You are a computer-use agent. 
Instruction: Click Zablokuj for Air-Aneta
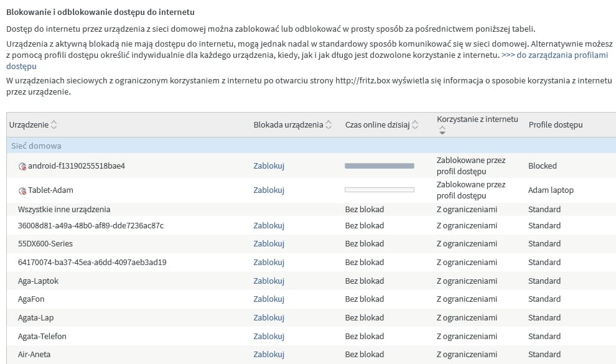[x=268, y=355]
